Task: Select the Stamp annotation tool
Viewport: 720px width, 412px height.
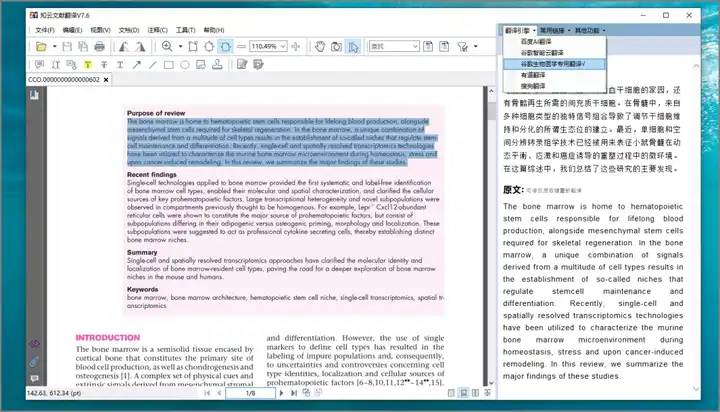Action: [217, 65]
